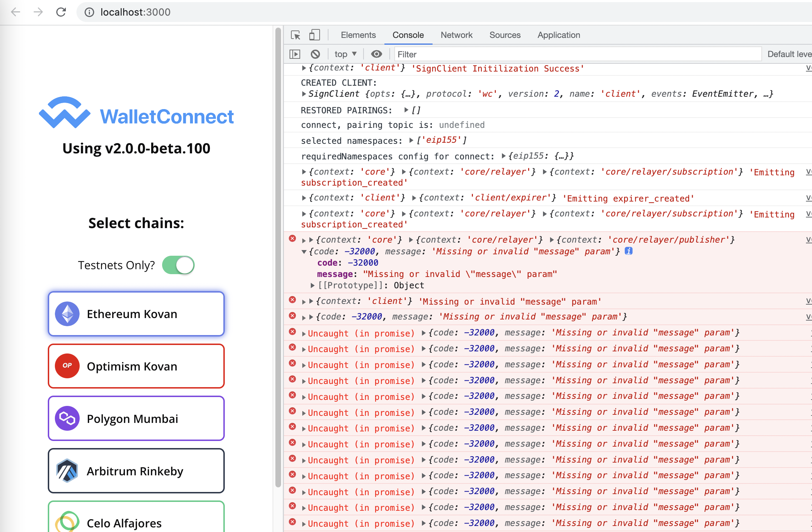Image resolution: width=812 pixels, height=532 pixels.
Task: Click the site info icon in the address bar
Action: point(89,12)
